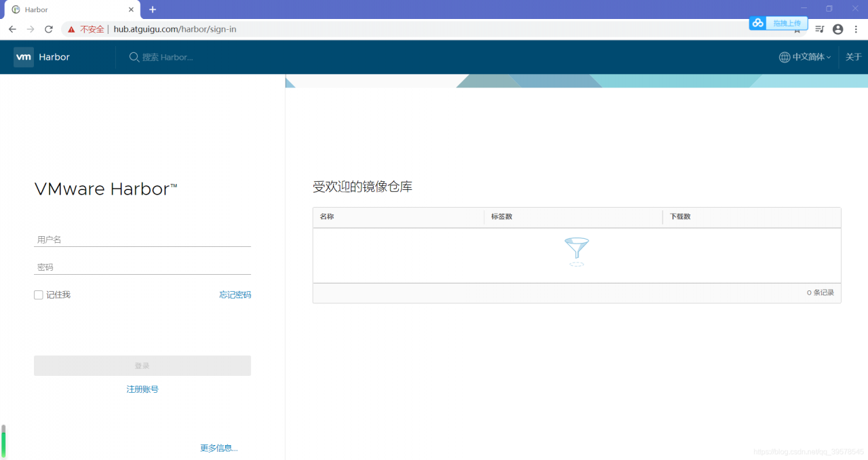Focus the 用户名 username input field

(x=142, y=239)
